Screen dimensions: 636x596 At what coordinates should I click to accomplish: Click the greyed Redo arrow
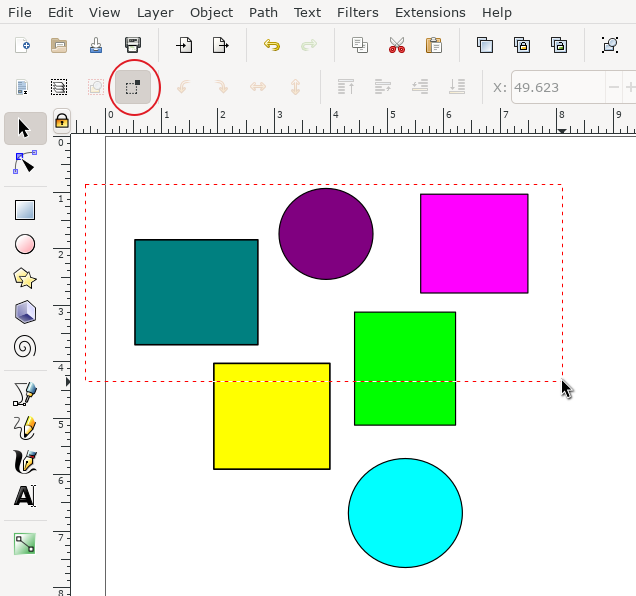309,45
